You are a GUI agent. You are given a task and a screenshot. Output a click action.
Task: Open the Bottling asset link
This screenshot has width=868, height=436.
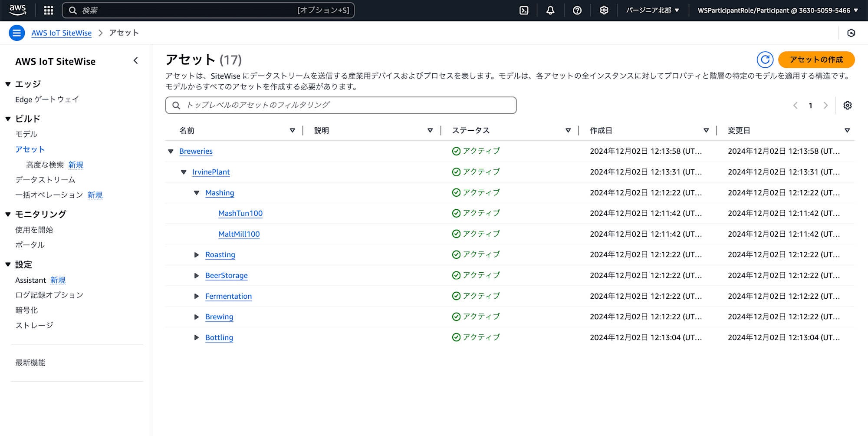point(219,337)
